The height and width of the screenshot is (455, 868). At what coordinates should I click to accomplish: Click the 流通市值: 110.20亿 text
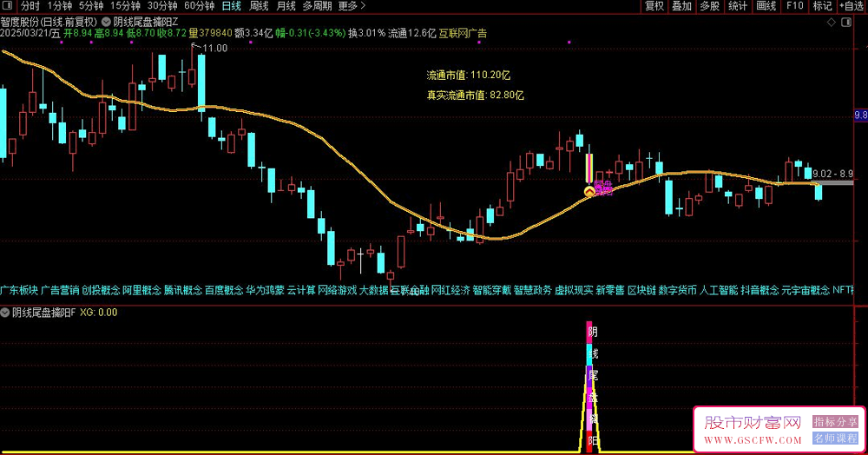point(469,76)
